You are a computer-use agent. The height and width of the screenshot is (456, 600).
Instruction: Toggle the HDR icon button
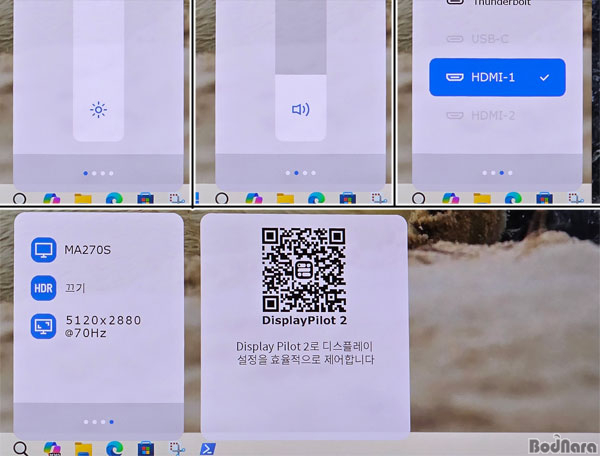(43, 288)
